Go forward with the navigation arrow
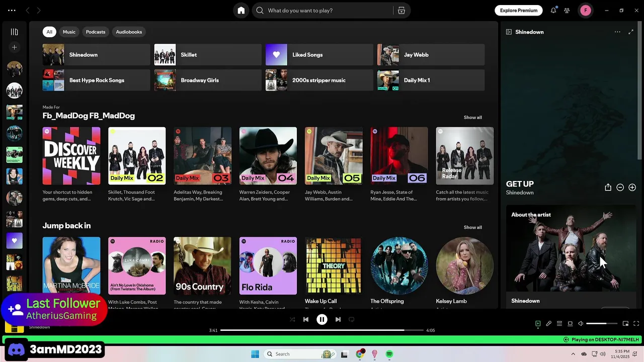 [39, 10]
